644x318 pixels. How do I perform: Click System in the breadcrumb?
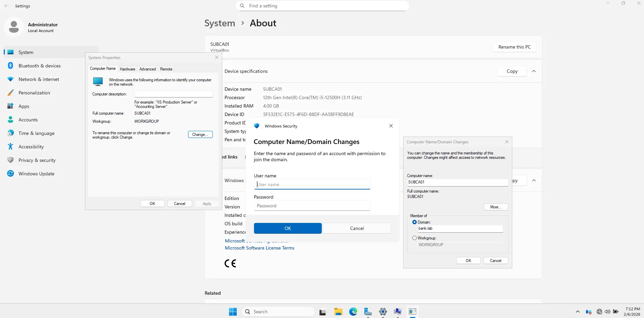(220, 23)
